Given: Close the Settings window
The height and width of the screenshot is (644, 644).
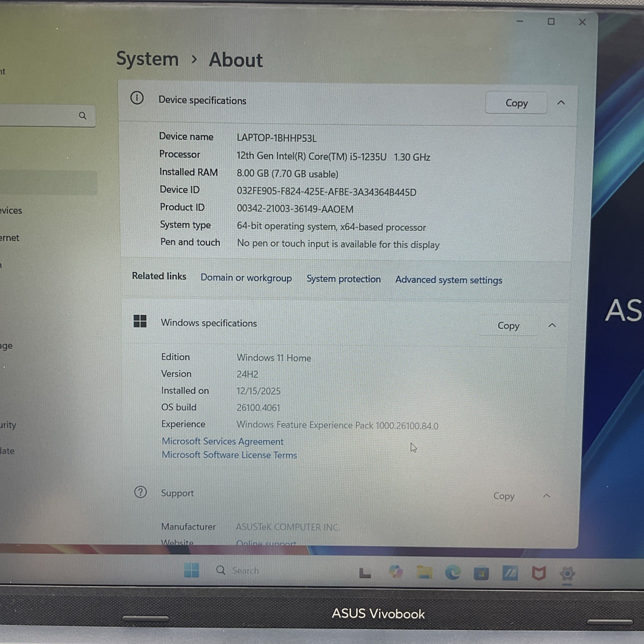Looking at the screenshot, I should [x=582, y=22].
